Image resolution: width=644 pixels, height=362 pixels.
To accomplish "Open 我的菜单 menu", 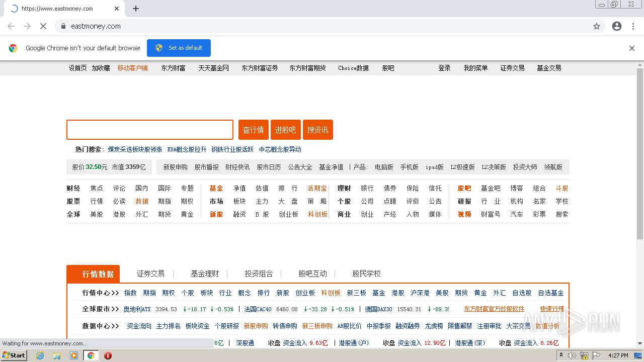I will click(475, 68).
